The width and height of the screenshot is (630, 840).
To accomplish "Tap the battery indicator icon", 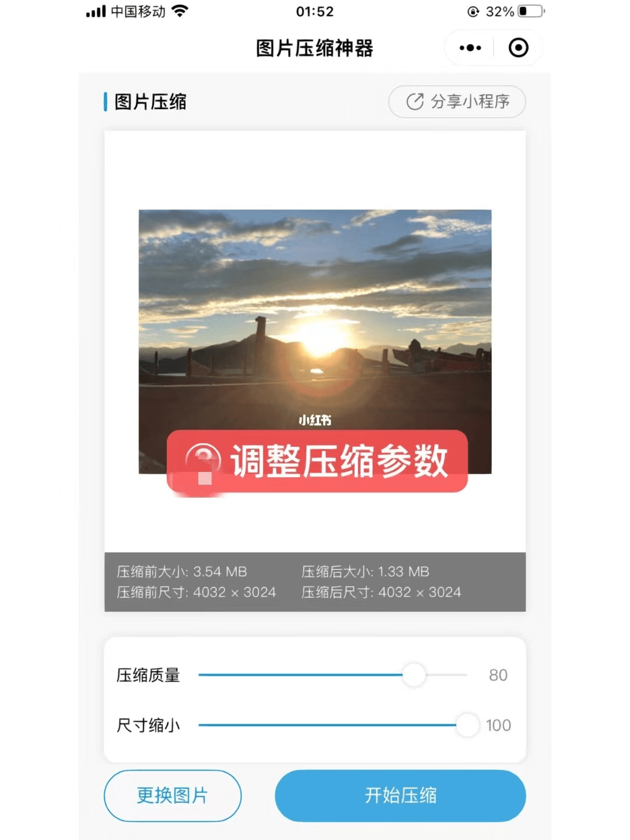I will [x=531, y=11].
